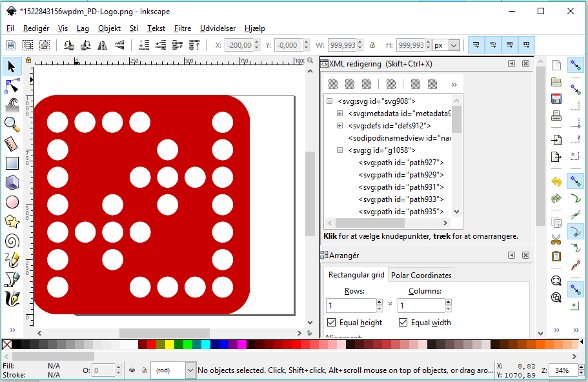
Task: Cut selection using the scissors icon
Action: (x=556, y=239)
